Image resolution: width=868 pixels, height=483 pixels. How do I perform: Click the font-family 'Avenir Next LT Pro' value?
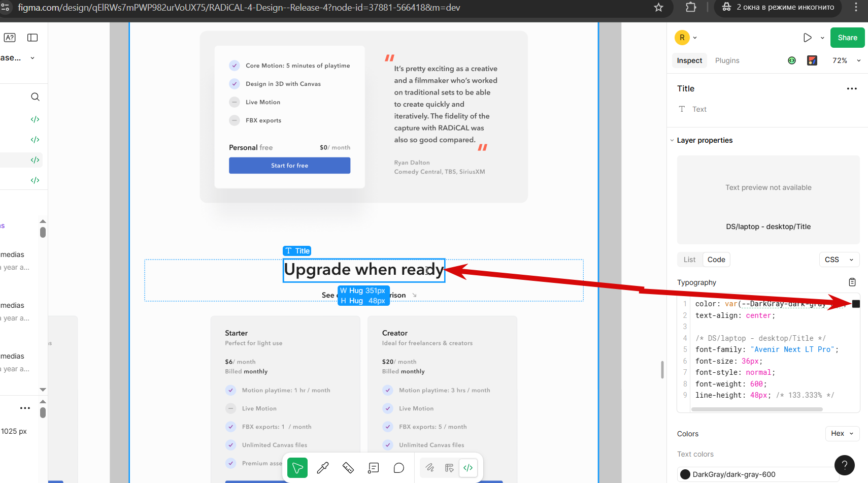coord(793,349)
